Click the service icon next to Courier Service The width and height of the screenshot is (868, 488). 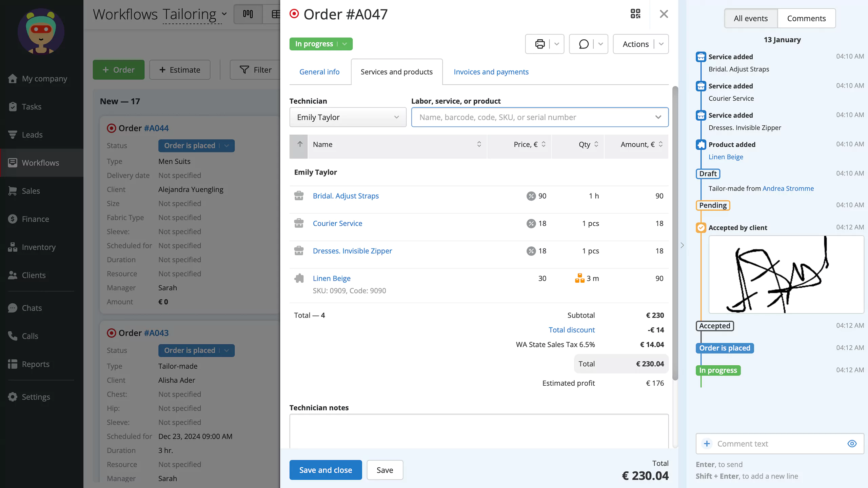pos(299,223)
